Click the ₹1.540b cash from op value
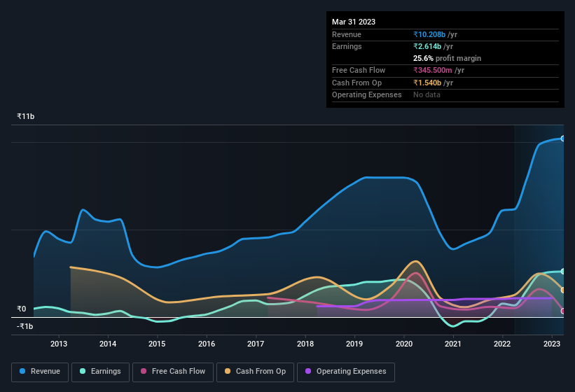The height and width of the screenshot is (392, 575). (427, 83)
